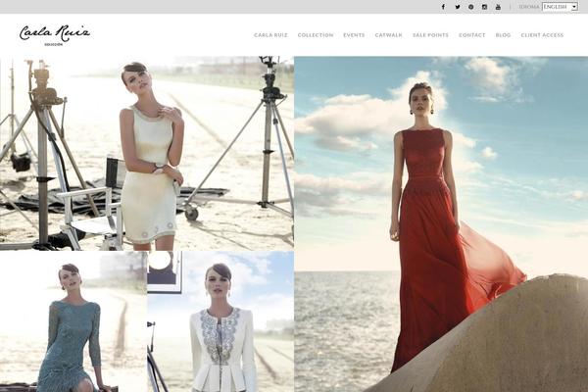Screen dimensions: 588x392
Task: Open the YouTube social icon
Action: (498, 7)
